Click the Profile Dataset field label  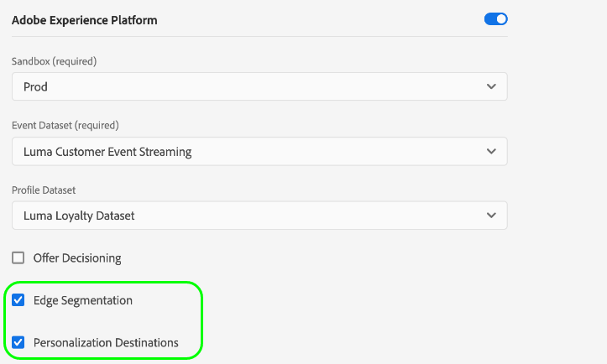click(x=43, y=190)
